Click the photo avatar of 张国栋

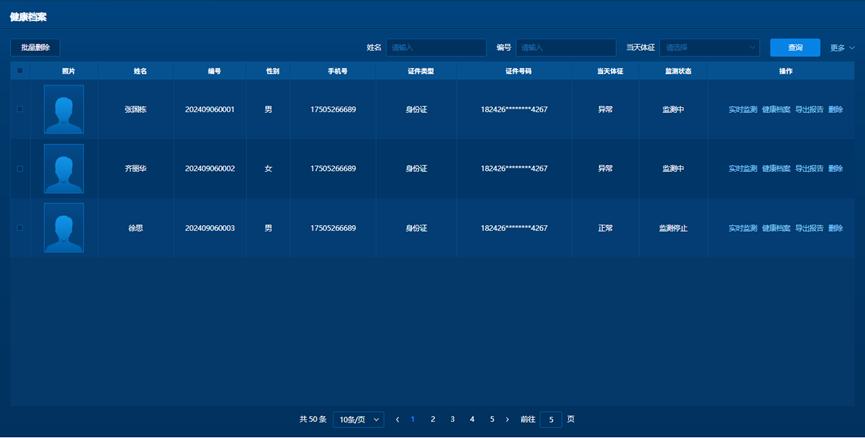tap(64, 109)
